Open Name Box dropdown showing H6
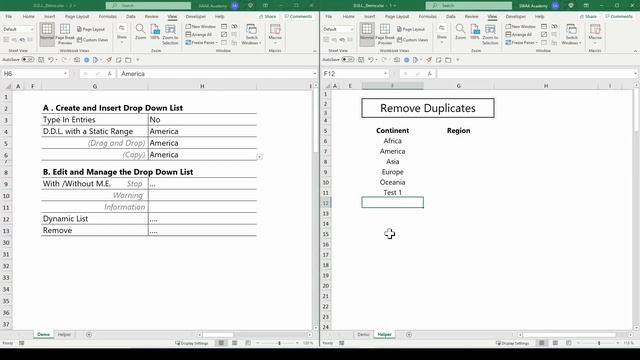The image size is (640, 360). tap(65, 73)
